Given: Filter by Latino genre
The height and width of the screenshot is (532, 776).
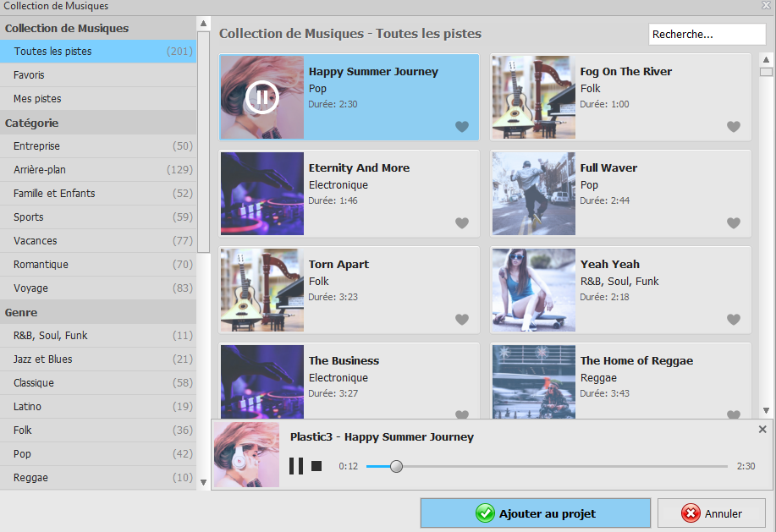Looking at the screenshot, I should tap(98, 408).
